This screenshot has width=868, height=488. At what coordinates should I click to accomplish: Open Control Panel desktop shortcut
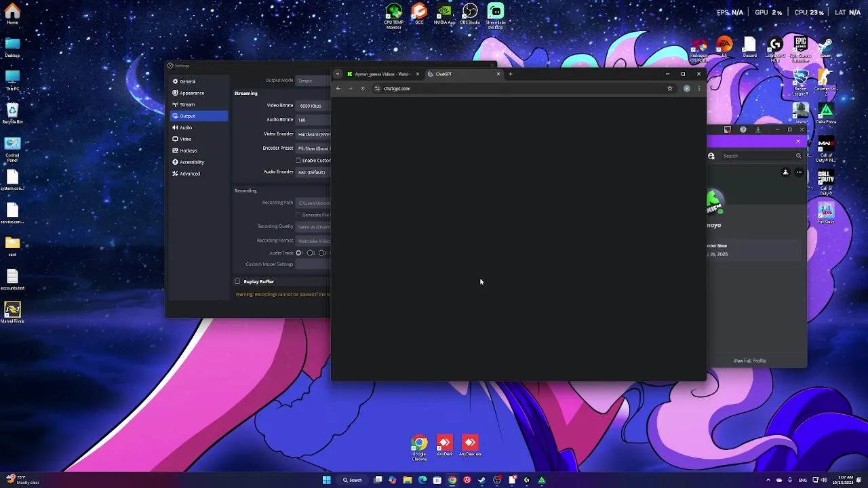12,149
